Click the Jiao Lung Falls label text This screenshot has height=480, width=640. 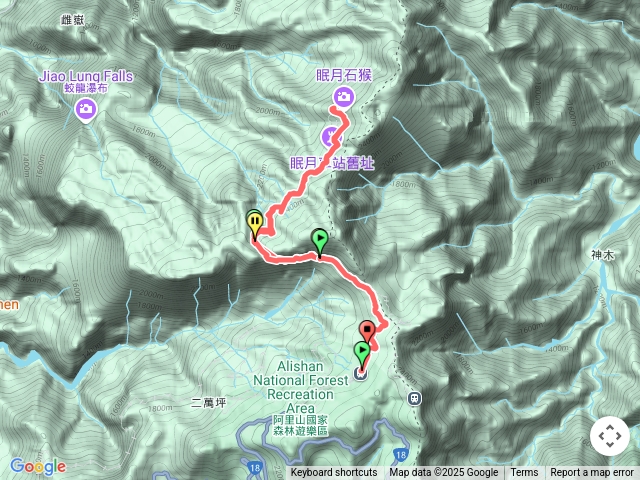(86, 76)
